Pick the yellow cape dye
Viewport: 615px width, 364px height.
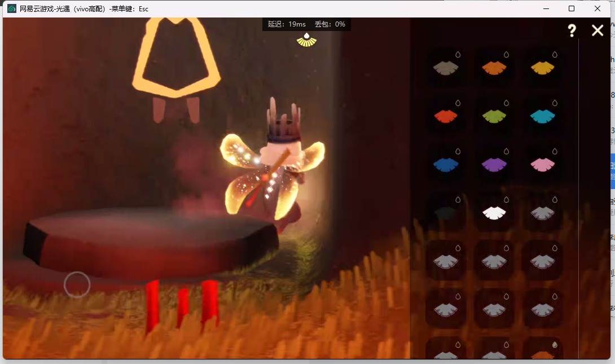coord(542,67)
